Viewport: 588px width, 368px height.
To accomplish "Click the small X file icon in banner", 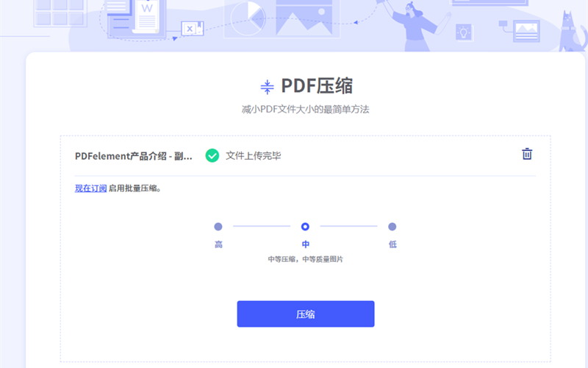I will [192, 29].
